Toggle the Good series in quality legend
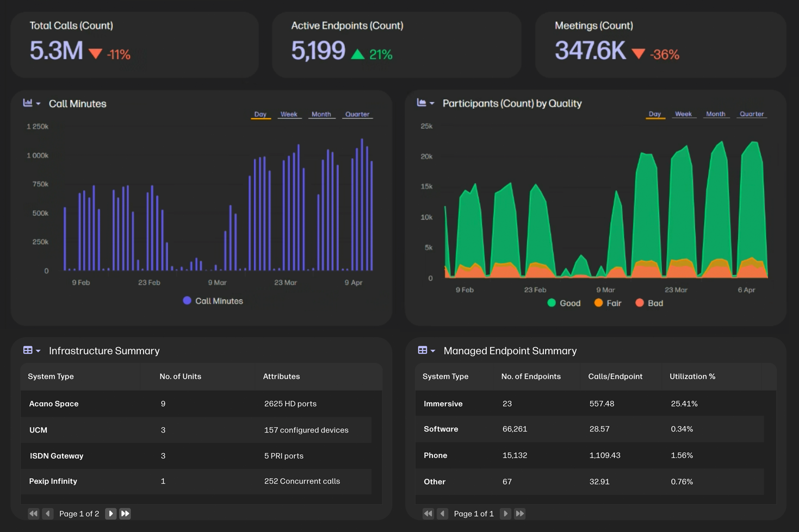799x532 pixels. pos(563,303)
